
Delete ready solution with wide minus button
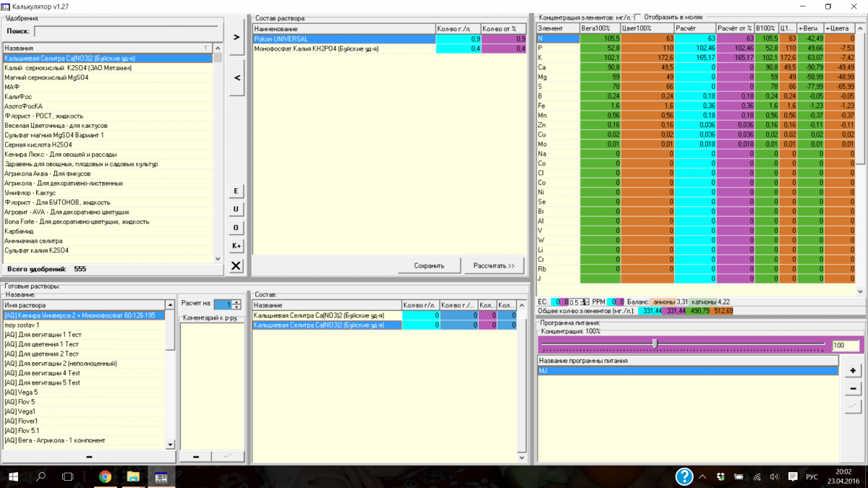[x=89, y=457]
